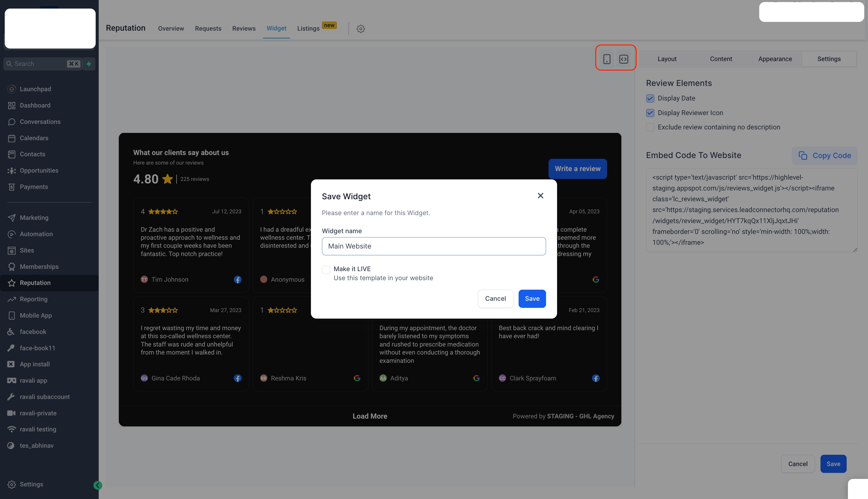Open Opportunities in sidebar

pos(39,170)
